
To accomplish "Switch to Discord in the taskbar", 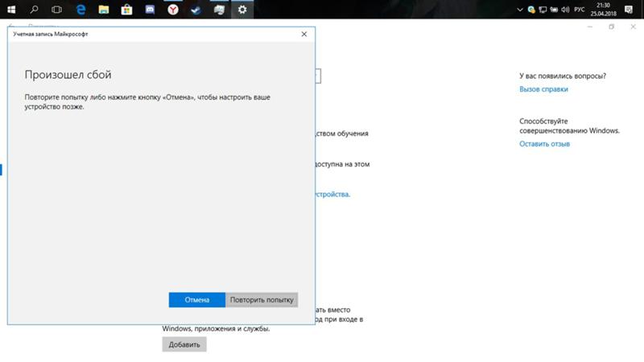I will click(150, 9).
